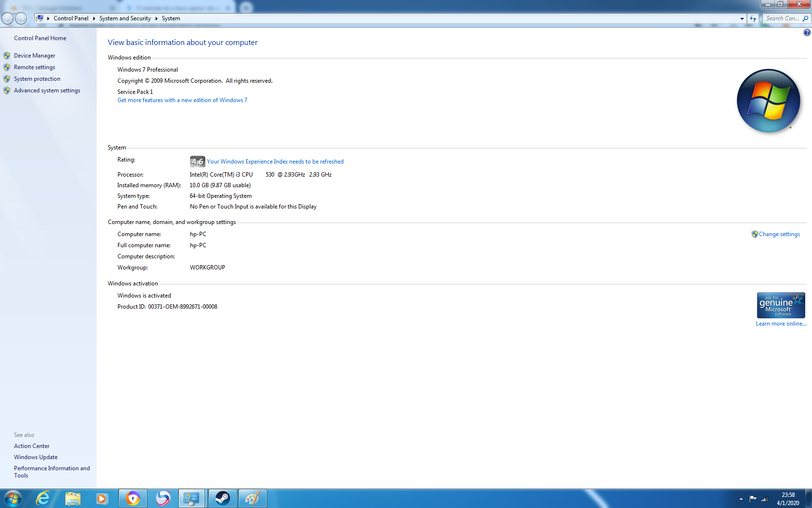Click the Show desktop button
Viewport: 812px width, 508px height.
[x=809, y=498]
